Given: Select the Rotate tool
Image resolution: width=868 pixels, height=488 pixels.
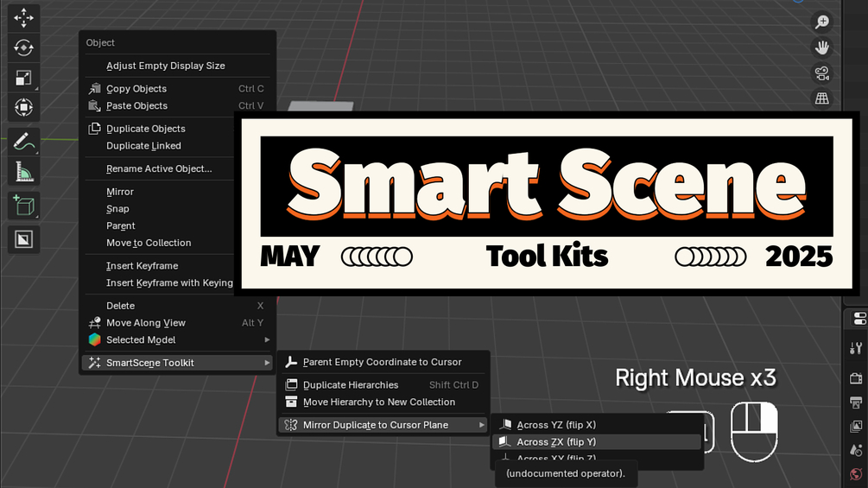Looking at the screenshot, I should click(23, 48).
